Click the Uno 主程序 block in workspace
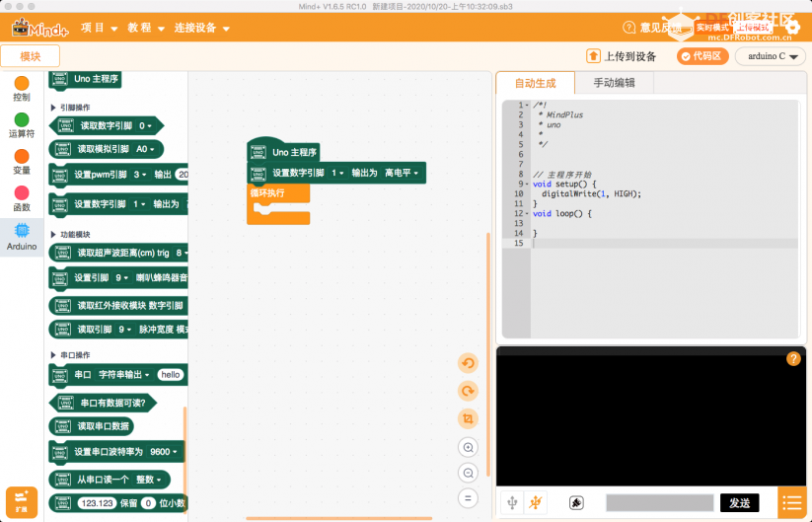Screen dimensions: 812x522 point(283,151)
